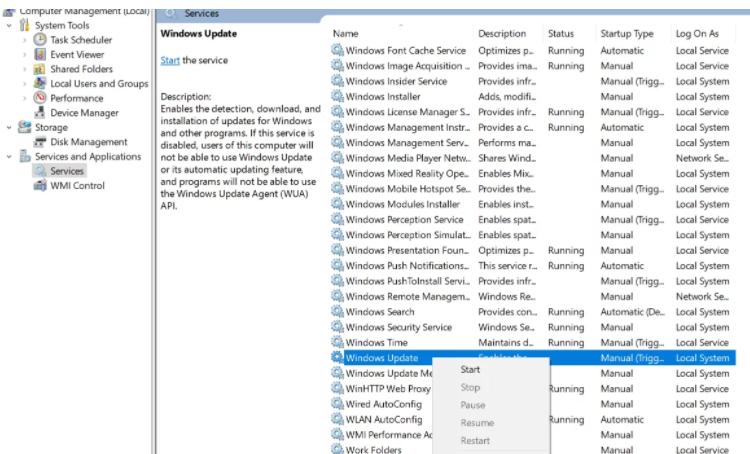Select Windows Presentation Foundation service row

[x=532, y=250]
